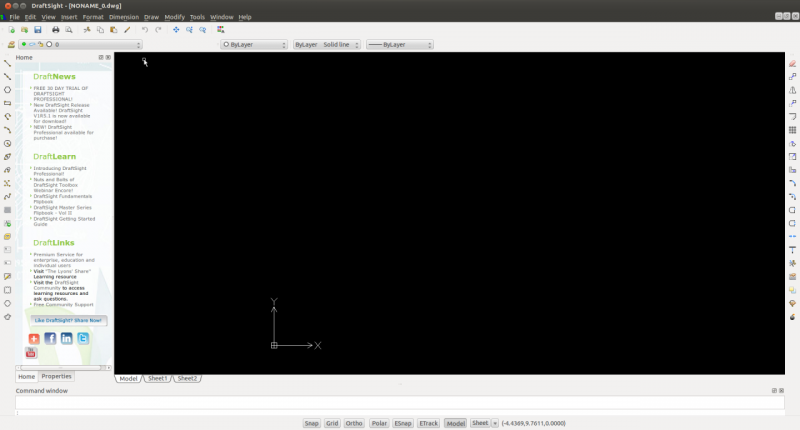The width and height of the screenshot is (800, 430).
Task: Toggle Snap in the status bar
Action: [x=312, y=423]
